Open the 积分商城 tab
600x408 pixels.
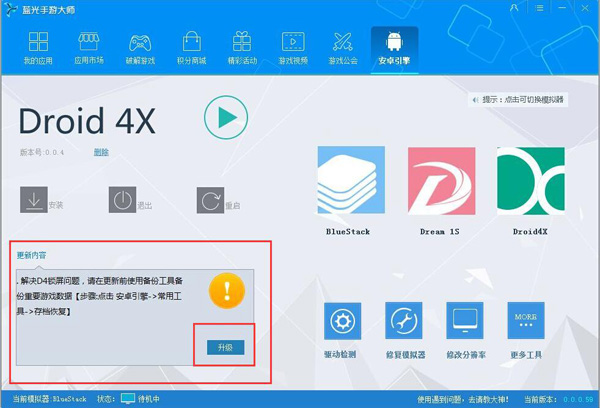[x=191, y=48]
